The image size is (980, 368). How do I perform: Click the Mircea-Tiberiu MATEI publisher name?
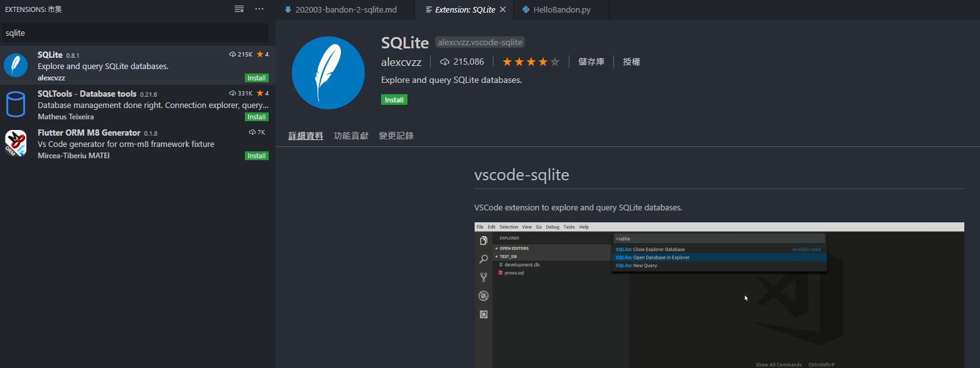(73, 156)
